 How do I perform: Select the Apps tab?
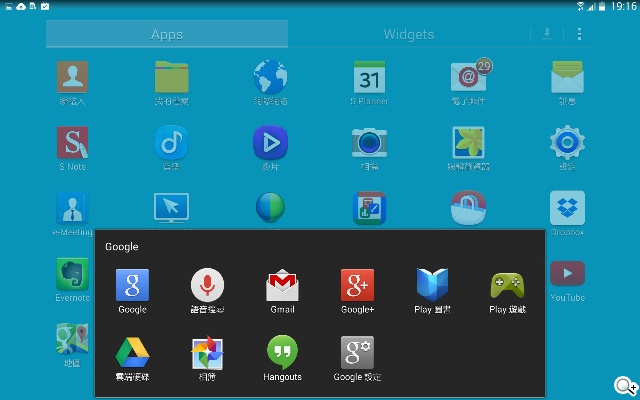(167, 34)
